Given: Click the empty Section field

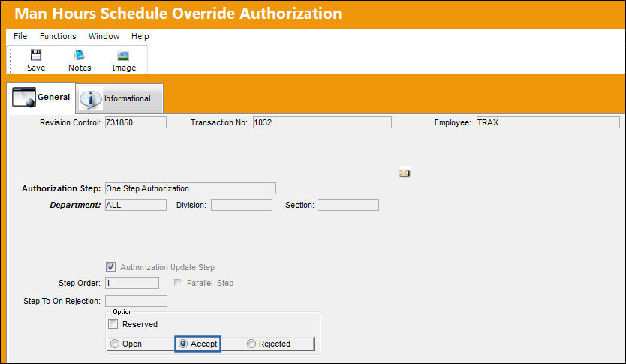Looking at the screenshot, I should pyautogui.click(x=348, y=205).
